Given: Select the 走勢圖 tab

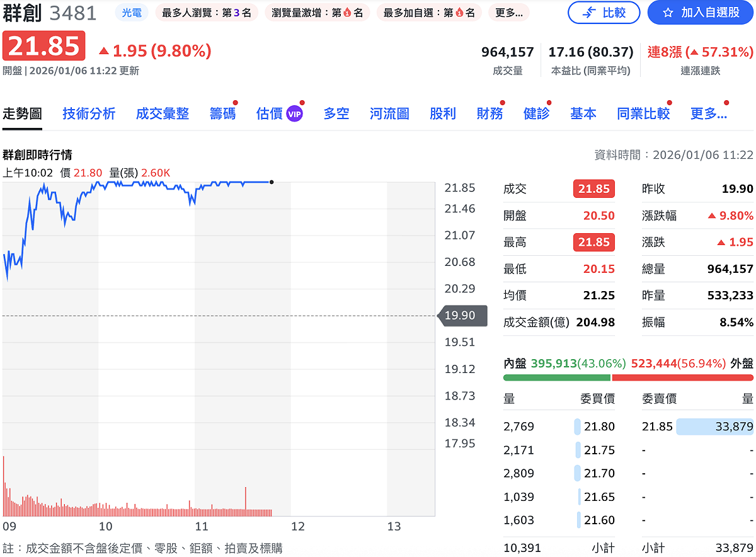Looking at the screenshot, I should point(22,113).
